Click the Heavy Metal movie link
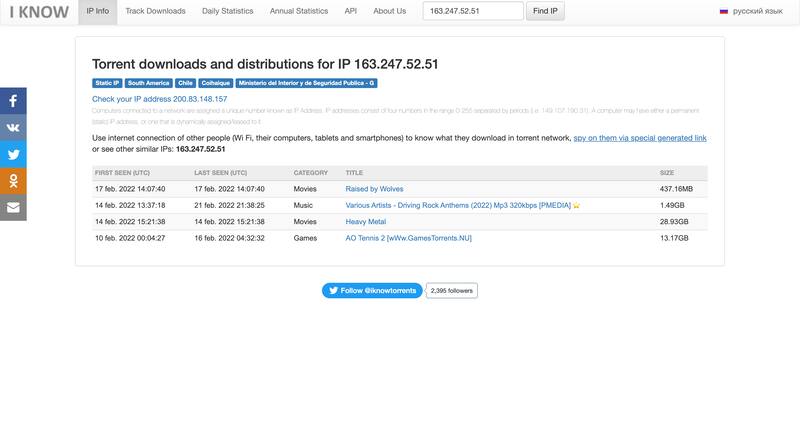 click(365, 221)
